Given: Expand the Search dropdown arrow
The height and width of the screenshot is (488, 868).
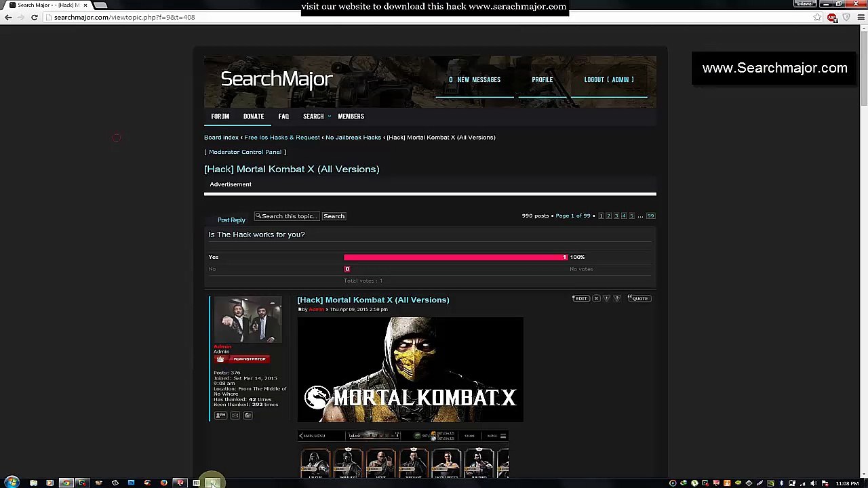Looking at the screenshot, I should click(x=330, y=117).
